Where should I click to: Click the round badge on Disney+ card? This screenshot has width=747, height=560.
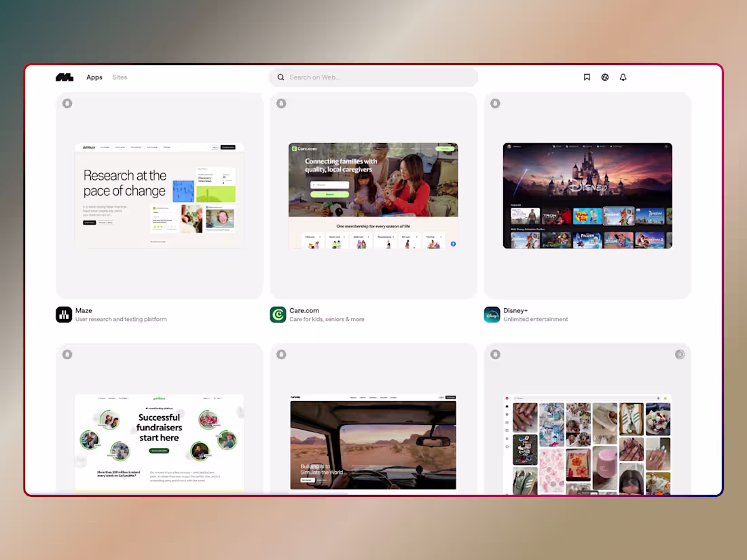[496, 103]
